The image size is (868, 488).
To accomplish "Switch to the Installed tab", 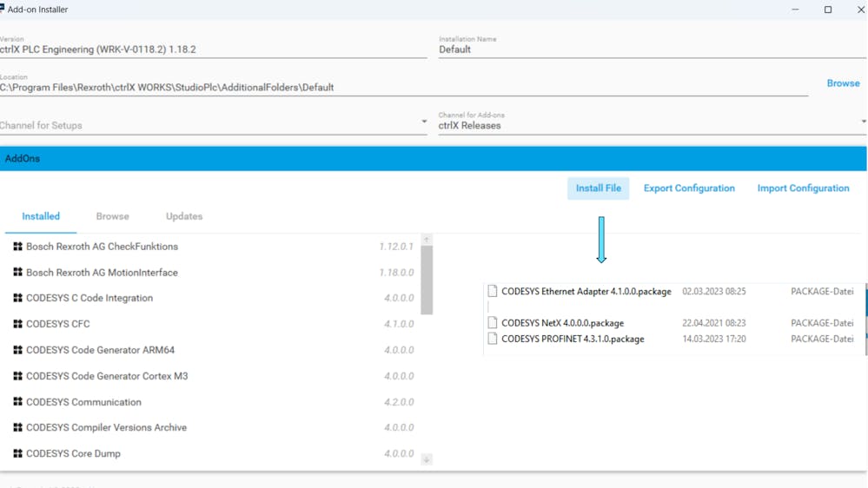I will click(x=41, y=216).
